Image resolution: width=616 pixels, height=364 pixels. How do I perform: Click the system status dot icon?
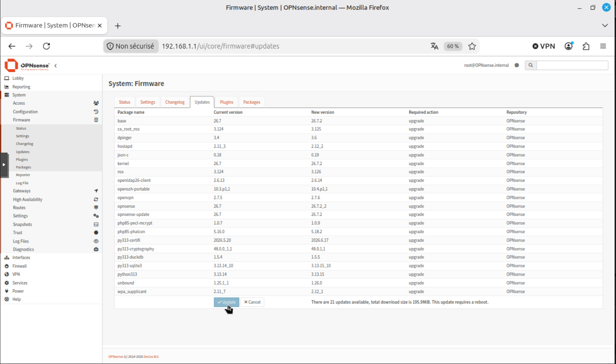click(517, 65)
